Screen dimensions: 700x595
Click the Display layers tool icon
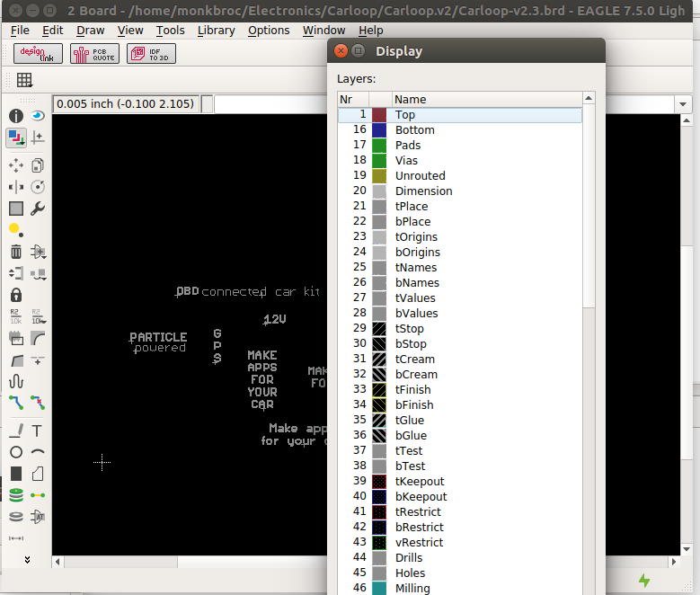pyautogui.click(x=16, y=138)
